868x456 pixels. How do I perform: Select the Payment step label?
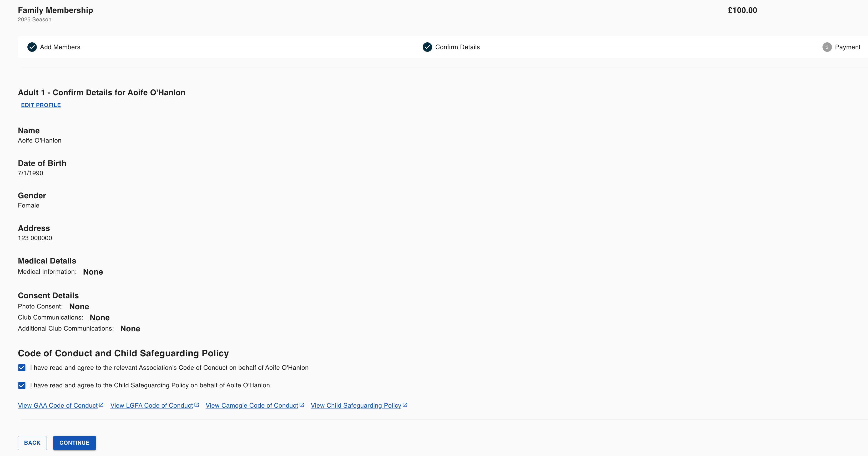pyautogui.click(x=847, y=47)
